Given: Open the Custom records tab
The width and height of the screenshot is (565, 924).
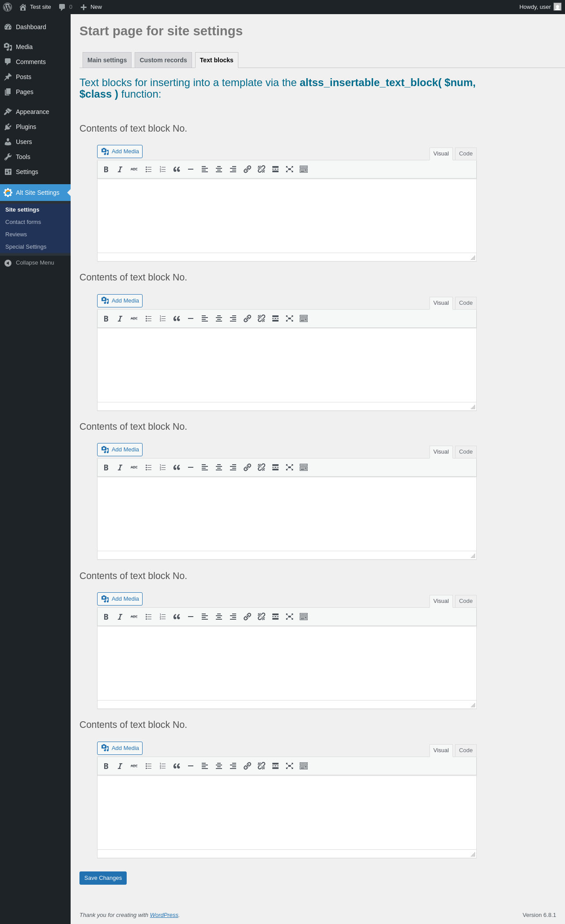Looking at the screenshot, I should click(163, 60).
